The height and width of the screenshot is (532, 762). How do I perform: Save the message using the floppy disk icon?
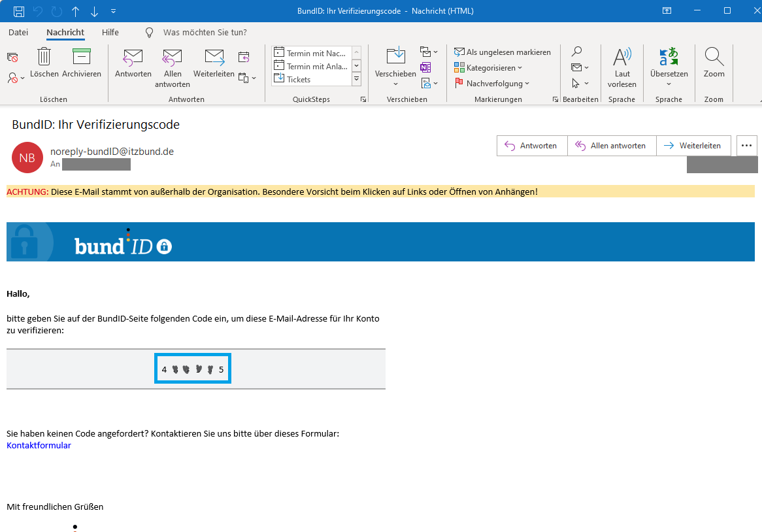click(x=19, y=11)
